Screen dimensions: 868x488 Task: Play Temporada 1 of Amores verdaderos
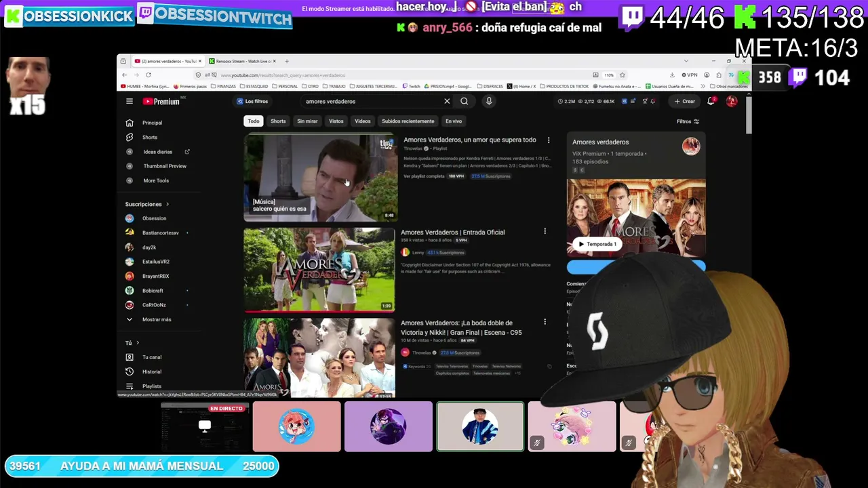pyautogui.click(x=597, y=244)
